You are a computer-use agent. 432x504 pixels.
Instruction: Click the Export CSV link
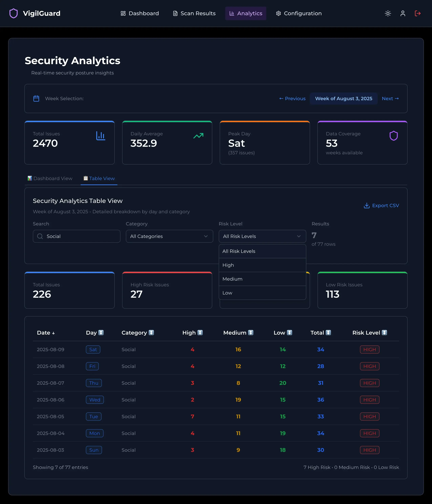(385, 205)
